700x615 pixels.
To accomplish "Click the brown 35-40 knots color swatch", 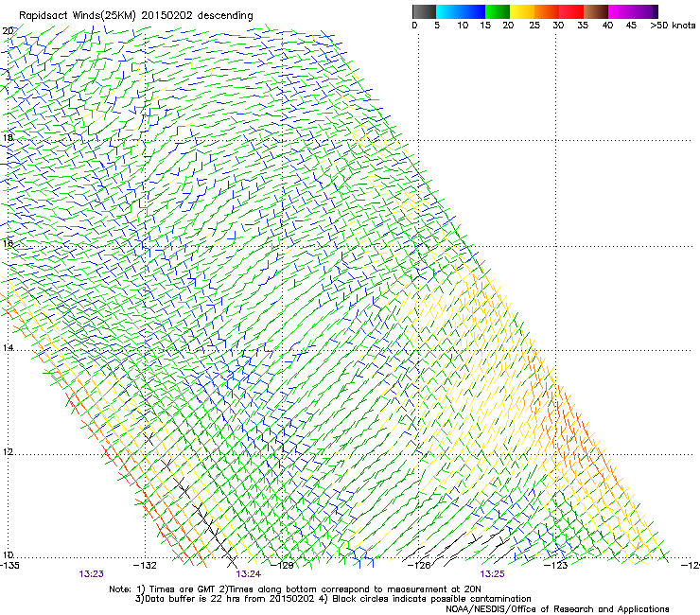I will click(596, 11).
